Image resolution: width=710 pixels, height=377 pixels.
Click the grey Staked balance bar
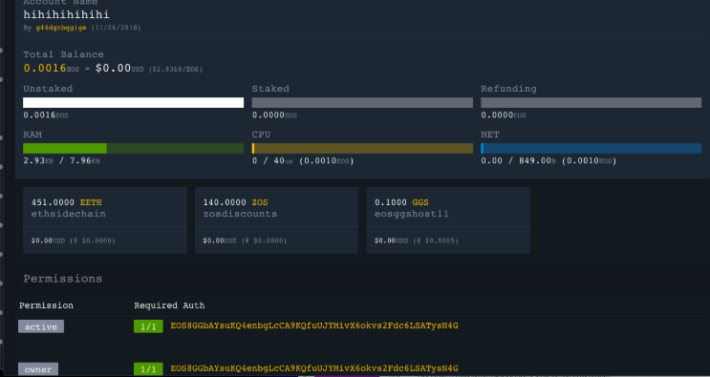(x=362, y=103)
